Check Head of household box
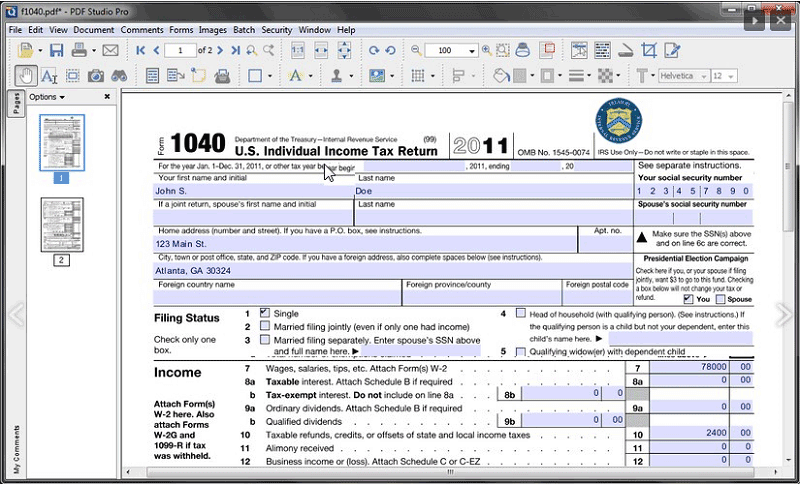 click(x=520, y=313)
